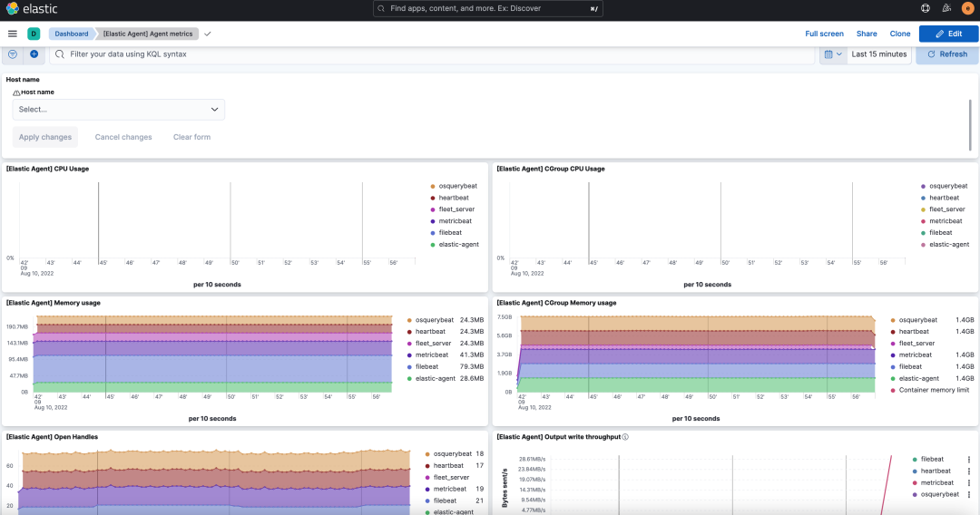Click Clear form button

coord(191,137)
